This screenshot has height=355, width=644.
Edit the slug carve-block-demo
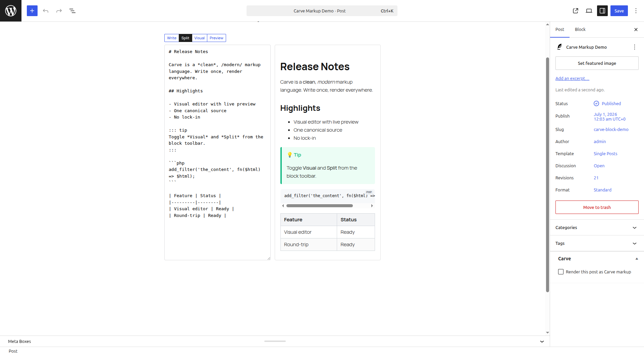tap(611, 129)
